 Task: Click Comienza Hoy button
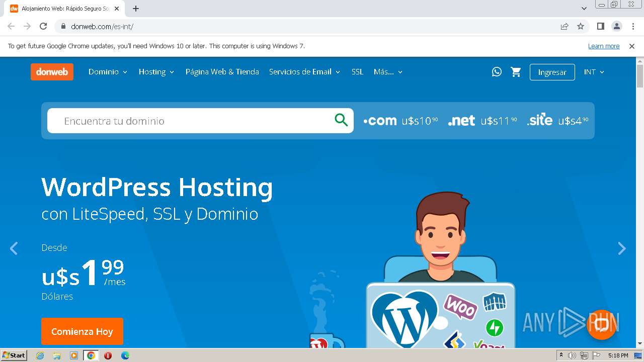tap(82, 331)
